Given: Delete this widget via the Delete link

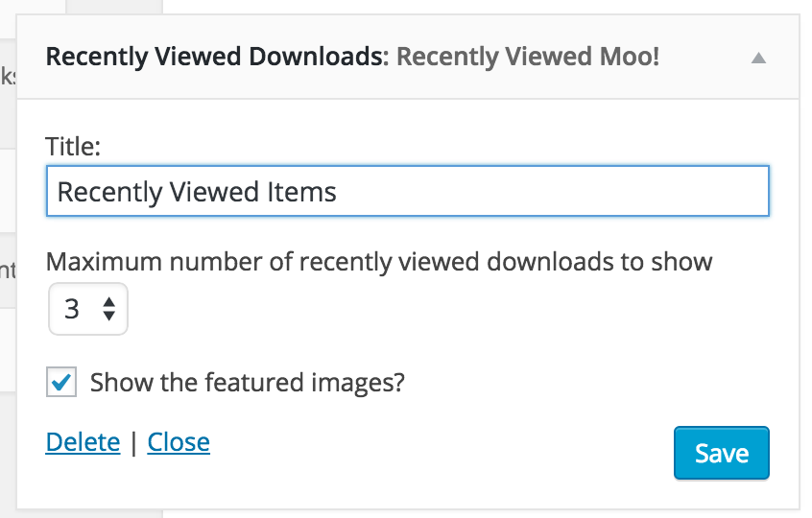Looking at the screenshot, I should (83, 442).
